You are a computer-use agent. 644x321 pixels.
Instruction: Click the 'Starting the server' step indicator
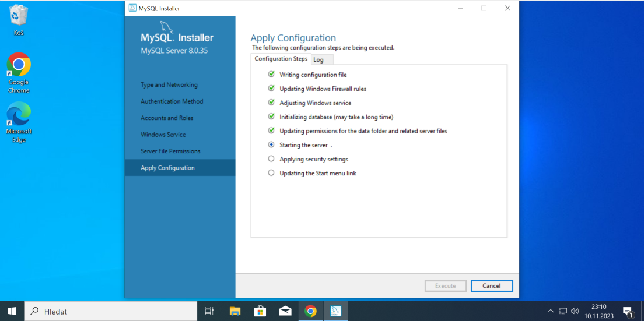(x=271, y=145)
